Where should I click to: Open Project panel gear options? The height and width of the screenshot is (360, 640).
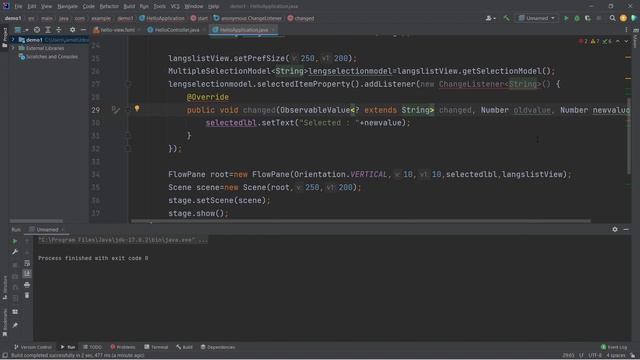click(x=72, y=30)
